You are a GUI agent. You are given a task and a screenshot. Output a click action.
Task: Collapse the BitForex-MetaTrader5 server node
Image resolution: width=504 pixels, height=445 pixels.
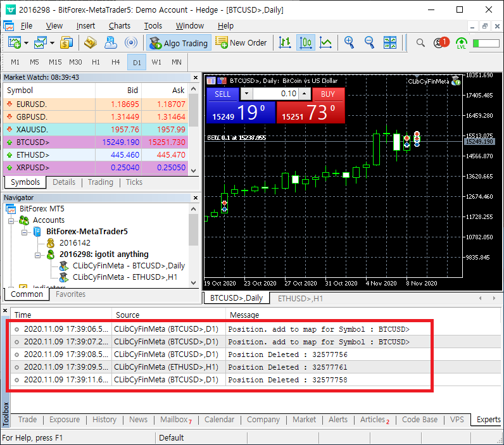25,232
